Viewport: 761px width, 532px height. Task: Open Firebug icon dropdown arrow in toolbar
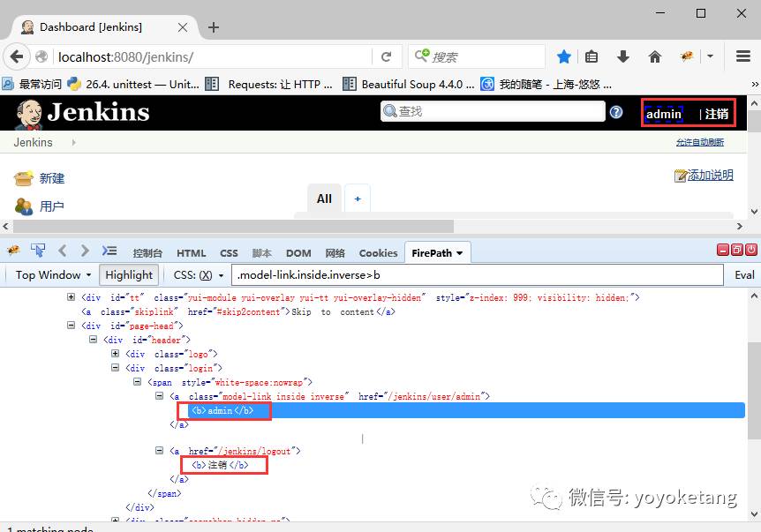pyautogui.click(x=710, y=56)
